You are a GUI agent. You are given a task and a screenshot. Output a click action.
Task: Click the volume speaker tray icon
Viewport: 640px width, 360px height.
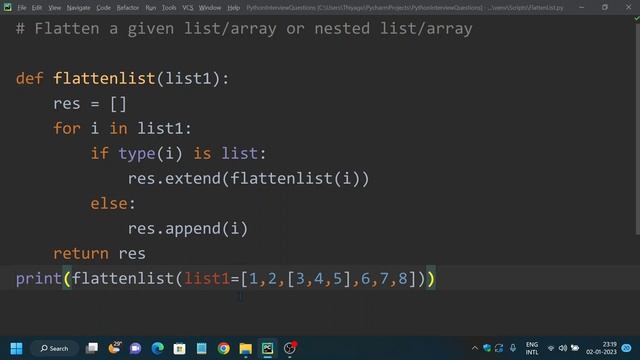[x=562, y=348]
